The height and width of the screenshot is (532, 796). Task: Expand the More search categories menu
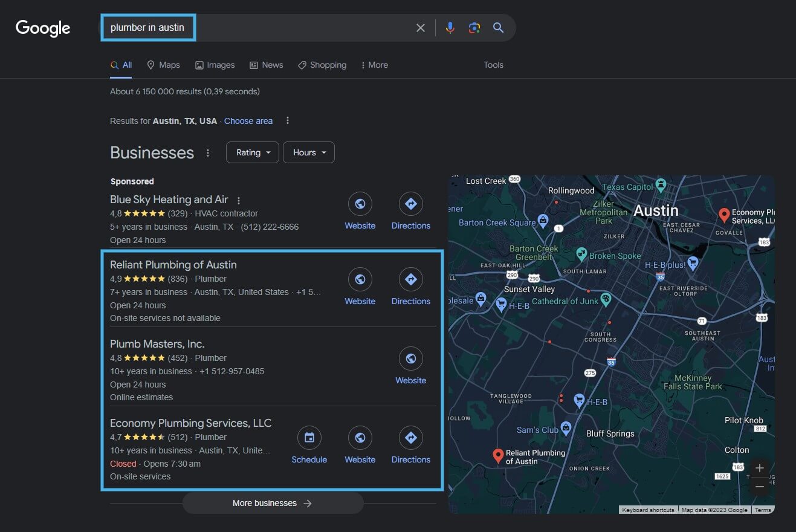pyautogui.click(x=374, y=65)
